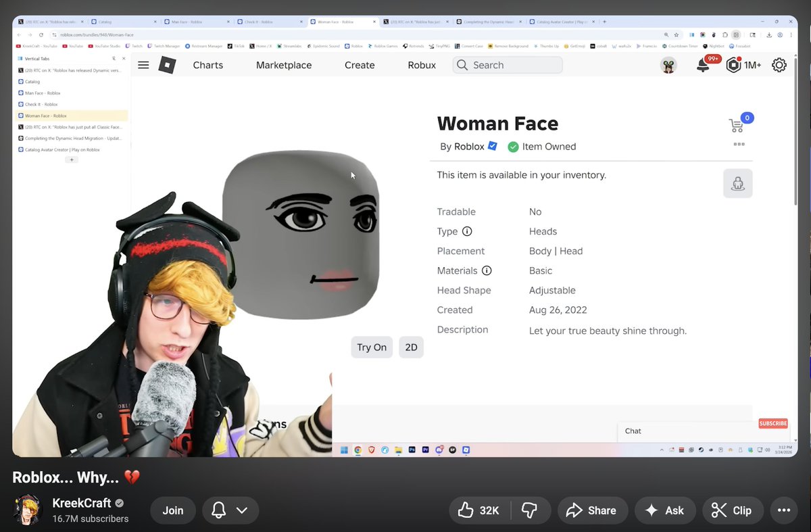Screen dimensions: 811x532
Task: Open Windows Start button on taskbar
Action: 344,450
